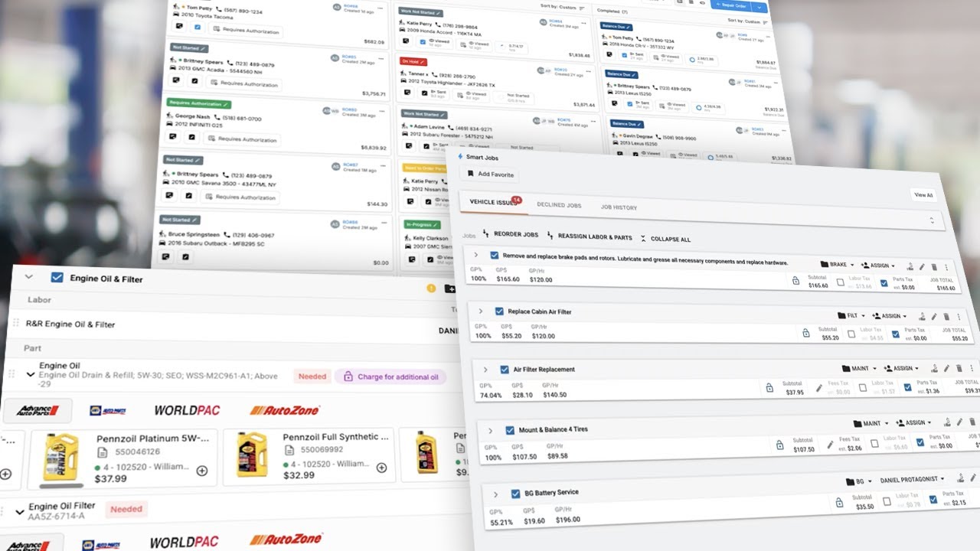Click COLLAPSE ALL jobs
The image size is (980, 551).
pos(665,239)
